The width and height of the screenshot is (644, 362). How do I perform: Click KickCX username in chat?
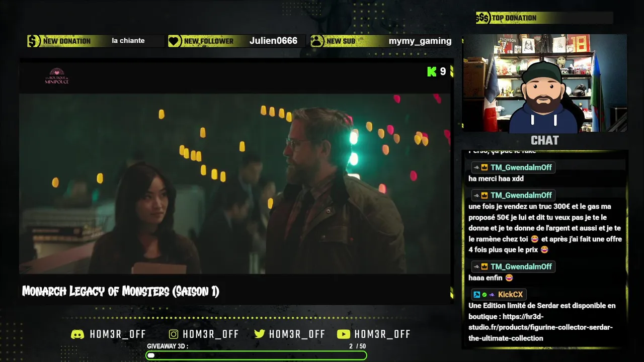(510, 295)
